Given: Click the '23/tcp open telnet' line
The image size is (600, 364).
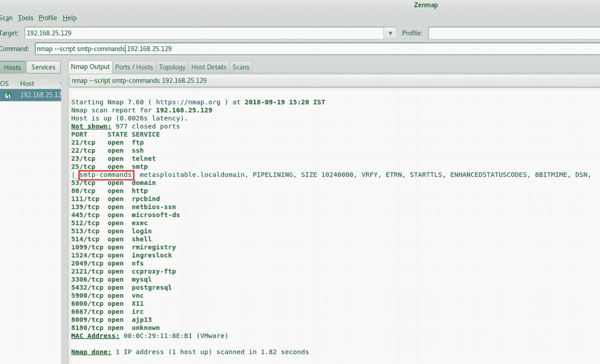Looking at the screenshot, I should point(113,159).
